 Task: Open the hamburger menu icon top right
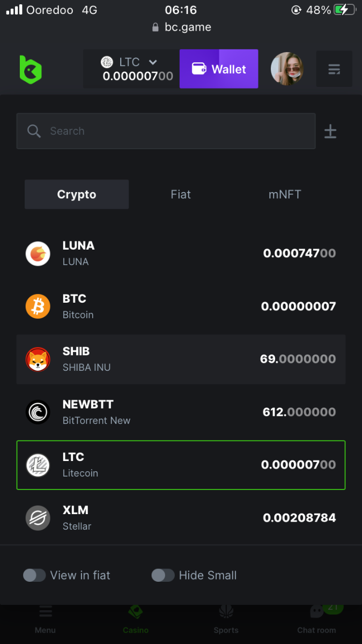[334, 69]
